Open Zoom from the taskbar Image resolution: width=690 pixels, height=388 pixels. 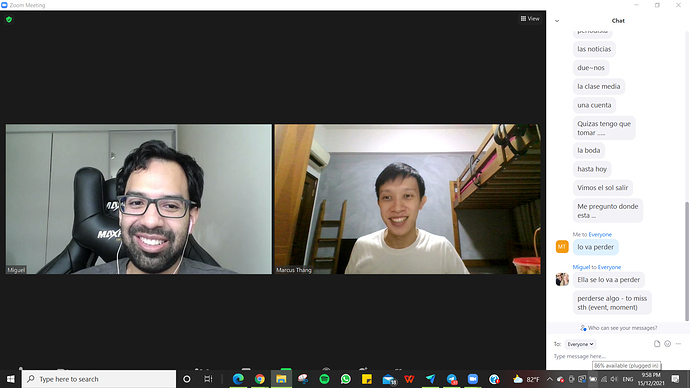pos(473,379)
